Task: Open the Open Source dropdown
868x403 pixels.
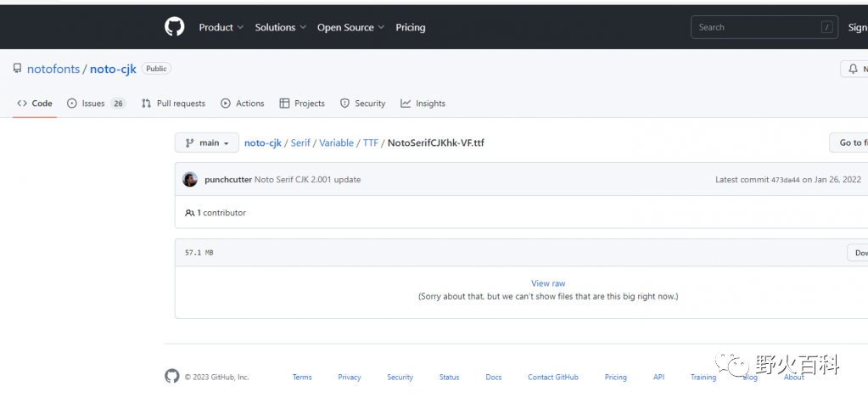Action: [351, 27]
